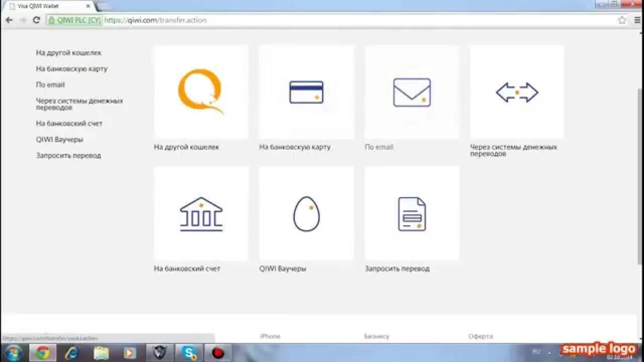644x362 pixels.
Task: Click tile caption По email
Action: click(x=379, y=147)
